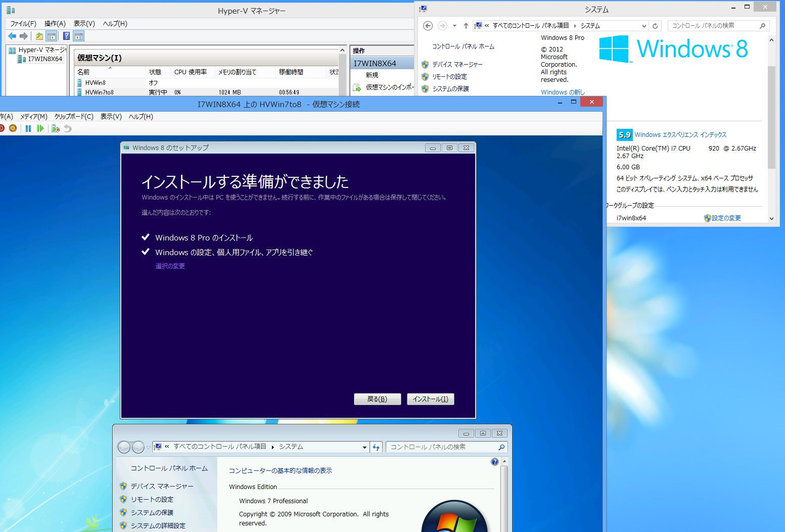Image resolution: width=785 pixels, height=532 pixels.
Task: Toggle the console tree pane icon in Hyper-V Manager
Action: [x=51, y=36]
